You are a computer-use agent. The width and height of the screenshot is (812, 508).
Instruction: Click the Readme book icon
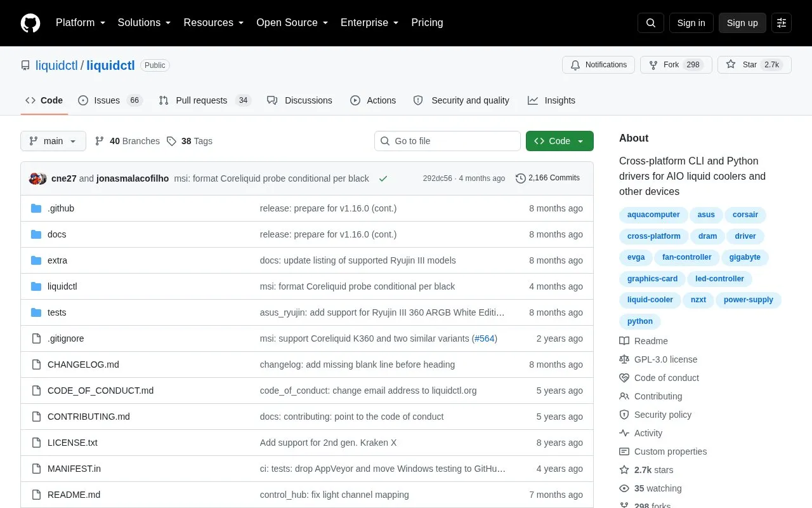click(x=624, y=341)
